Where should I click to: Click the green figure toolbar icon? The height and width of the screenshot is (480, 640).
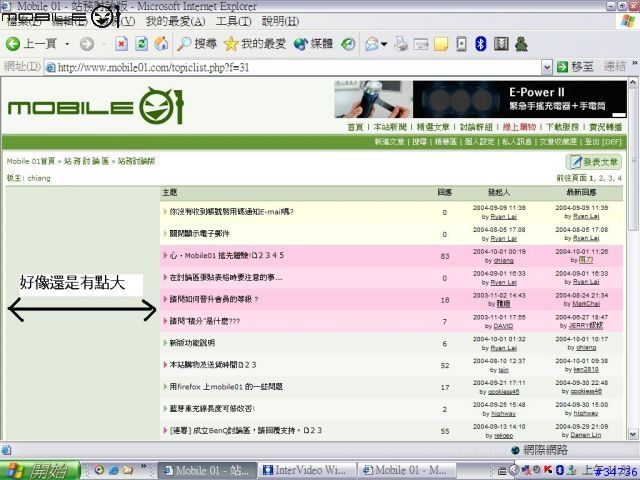(521, 44)
